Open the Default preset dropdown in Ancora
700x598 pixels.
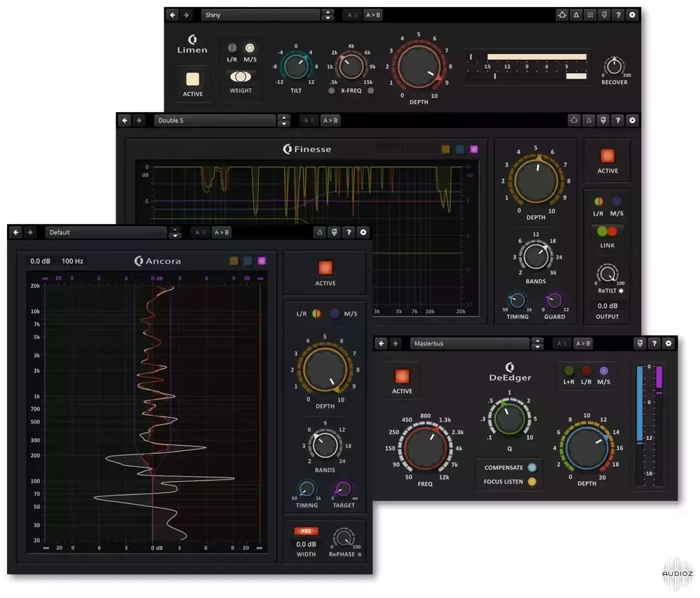[106, 232]
